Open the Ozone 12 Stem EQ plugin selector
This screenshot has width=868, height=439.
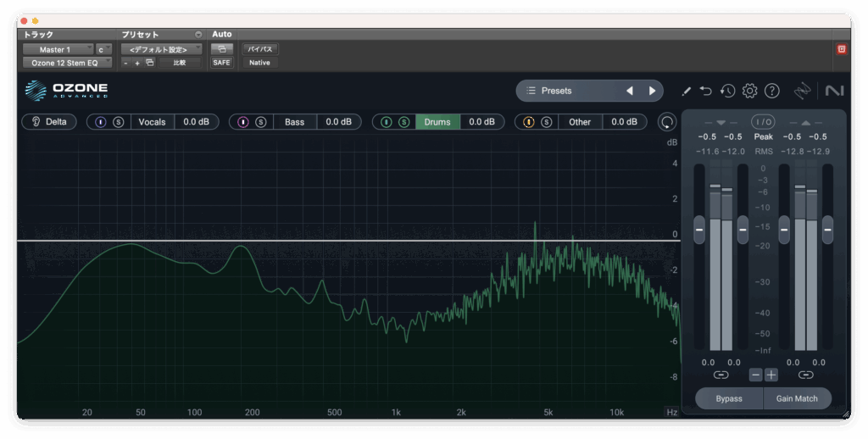[67, 63]
